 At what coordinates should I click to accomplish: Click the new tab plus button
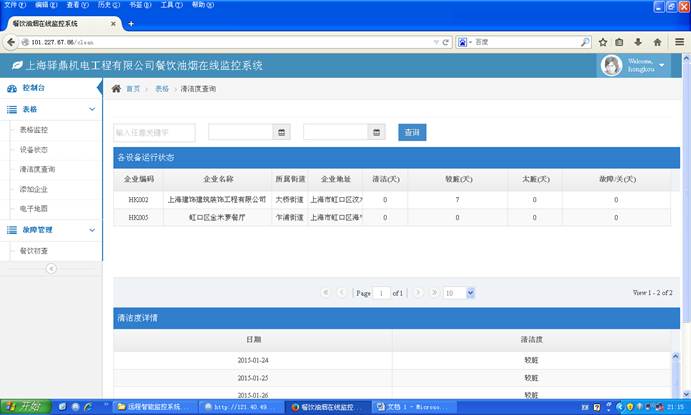pos(131,23)
